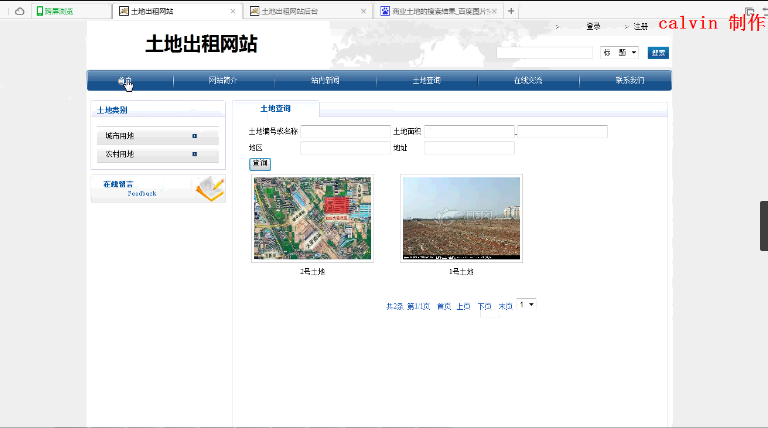Open the 站内新闻 navigation item
768x428 pixels.
coord(325,80)
